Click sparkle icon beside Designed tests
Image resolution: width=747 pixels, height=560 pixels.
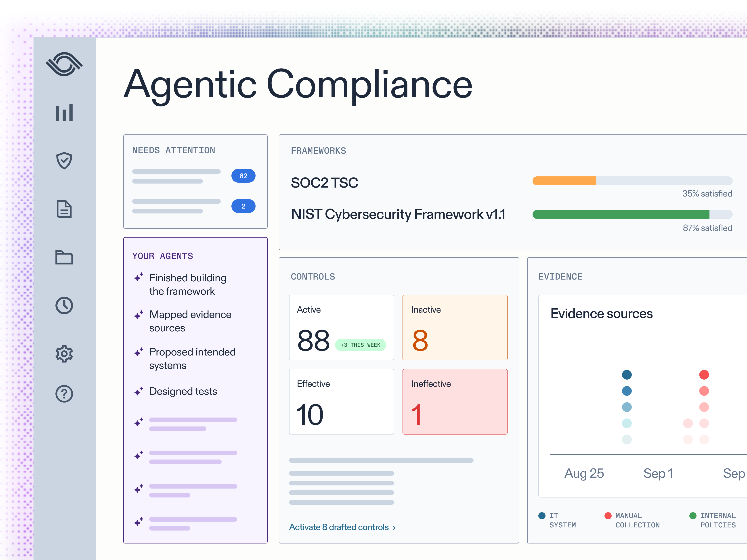click(x=139, y=391)
